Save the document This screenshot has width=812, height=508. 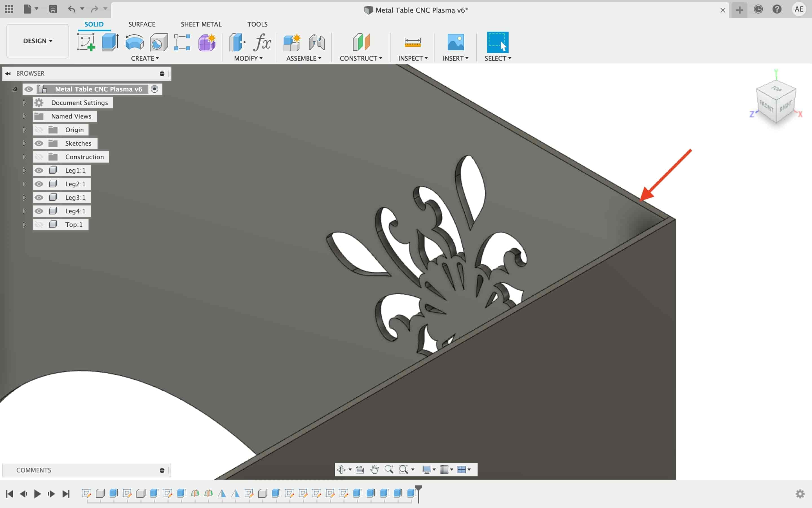53,9
